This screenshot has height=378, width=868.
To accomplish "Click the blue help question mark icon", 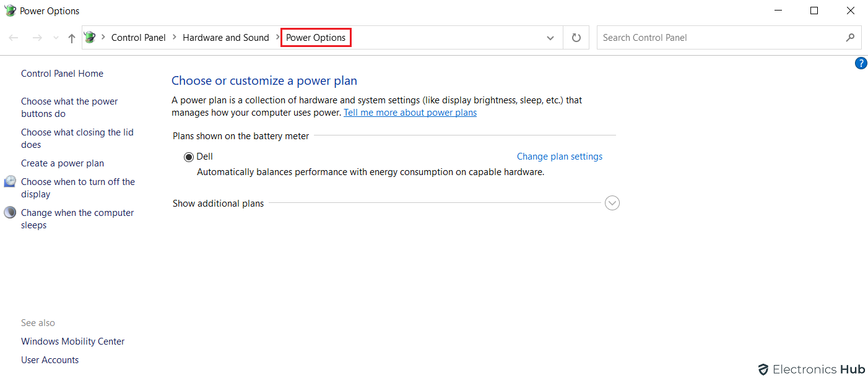I will pyautogui.click(x=861, y=63).
